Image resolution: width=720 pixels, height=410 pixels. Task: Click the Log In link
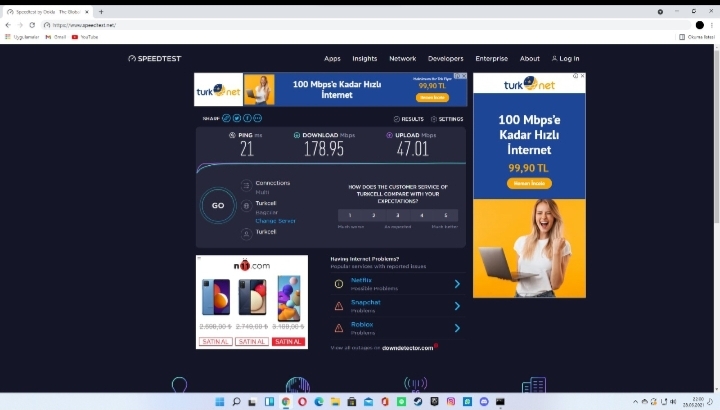click(565, 58)
